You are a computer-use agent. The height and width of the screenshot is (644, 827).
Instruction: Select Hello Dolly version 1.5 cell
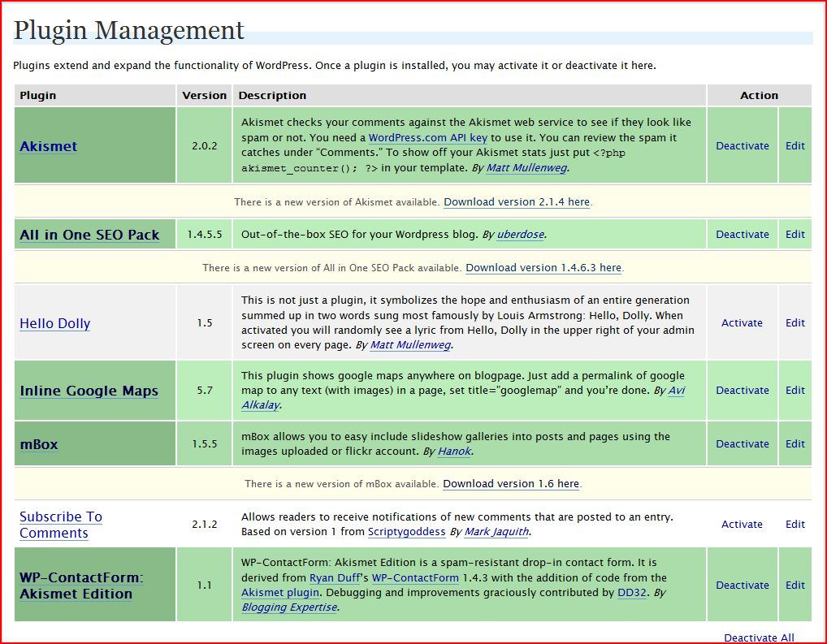click(x=204, y=322)
